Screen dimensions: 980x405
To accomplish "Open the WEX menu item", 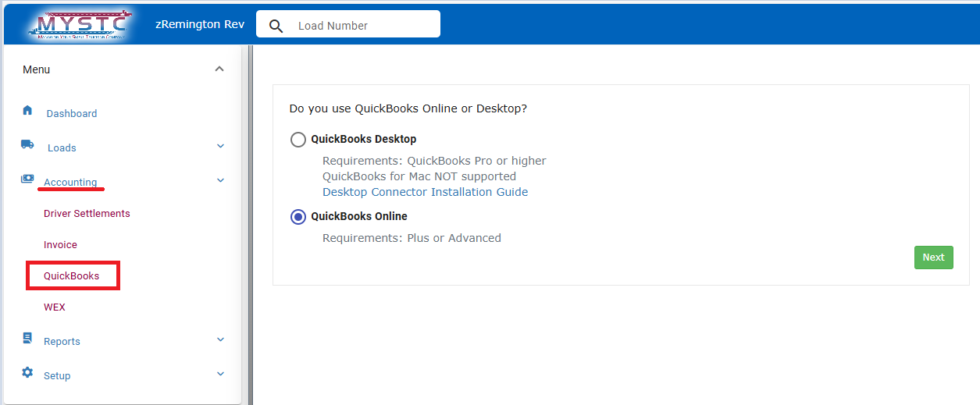I will click(x=55, y=307).
